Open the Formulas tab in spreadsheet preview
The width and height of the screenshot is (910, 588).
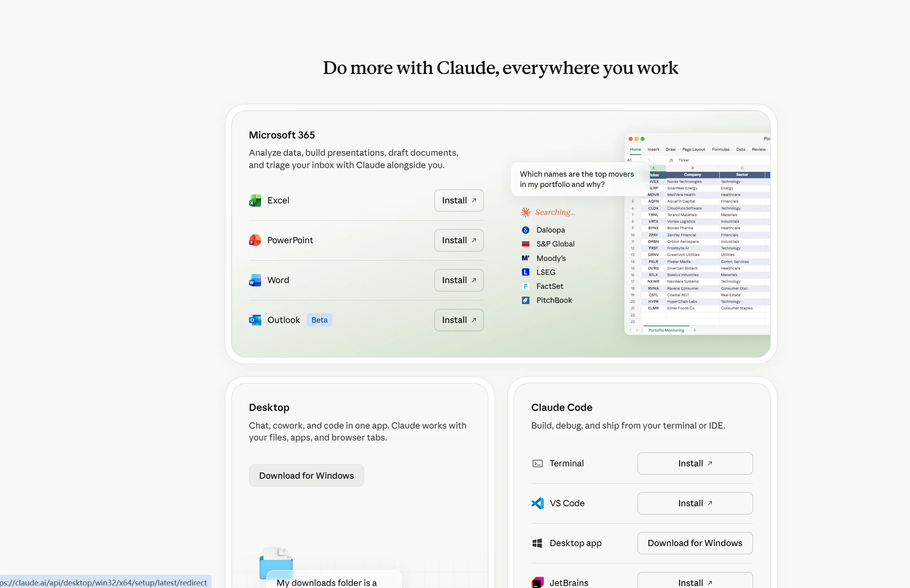coord(721,150)
